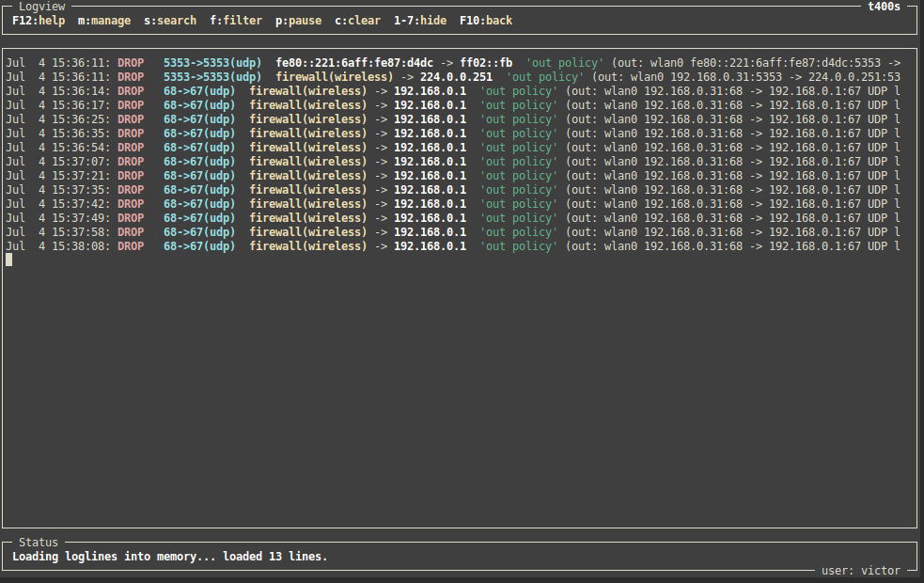This screenshot has height=583, width=924.
Task: Select the log entry timestamped 15:37:35
Action: click(x=454, y=190)
